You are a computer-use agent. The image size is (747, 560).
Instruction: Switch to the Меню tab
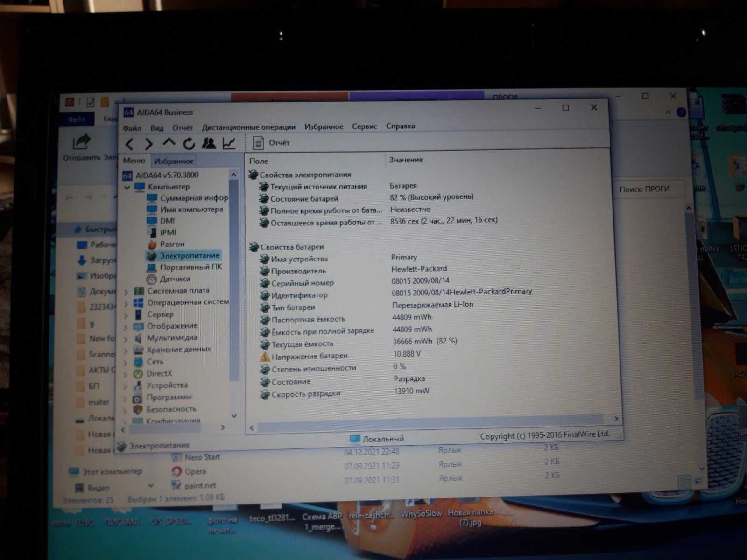pos(134,161)
